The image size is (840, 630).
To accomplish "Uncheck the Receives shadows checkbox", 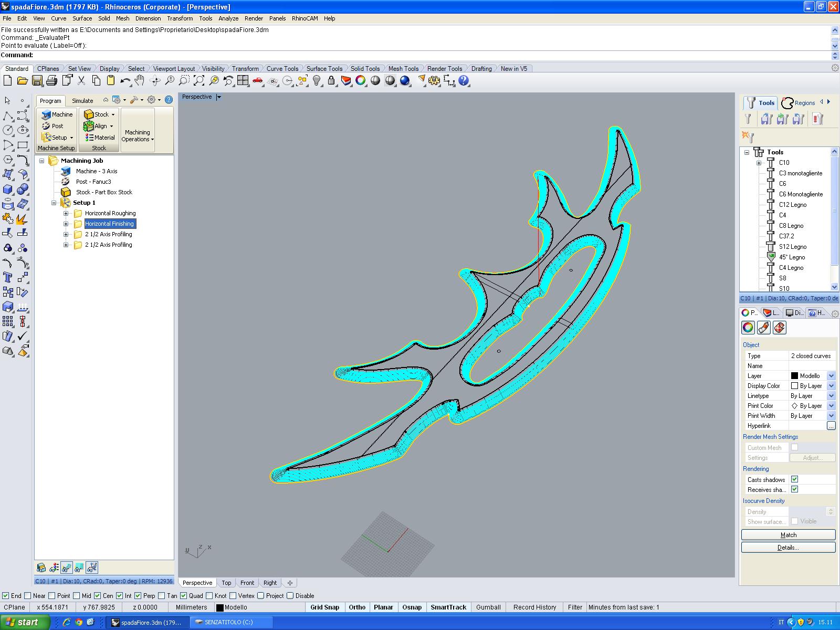I will tap(794, 489).
